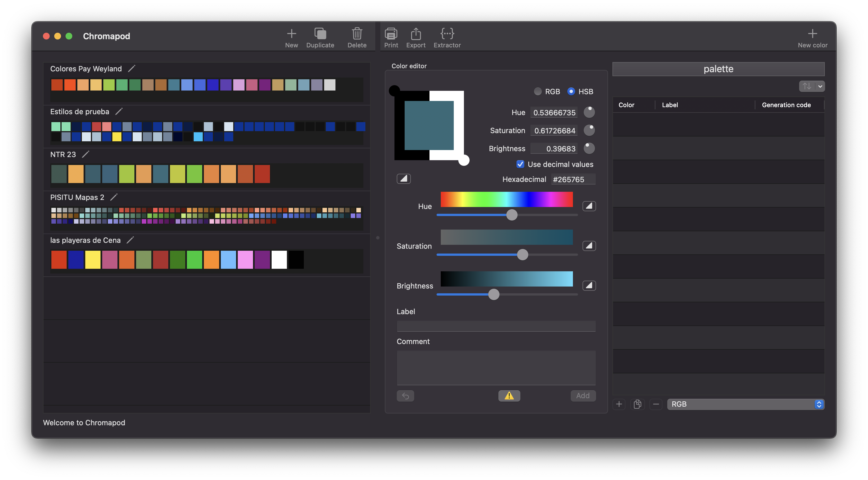Screen dimensions: 868x480
Task: Click the Saturation slider knob
Action: (x=522, y=254)
